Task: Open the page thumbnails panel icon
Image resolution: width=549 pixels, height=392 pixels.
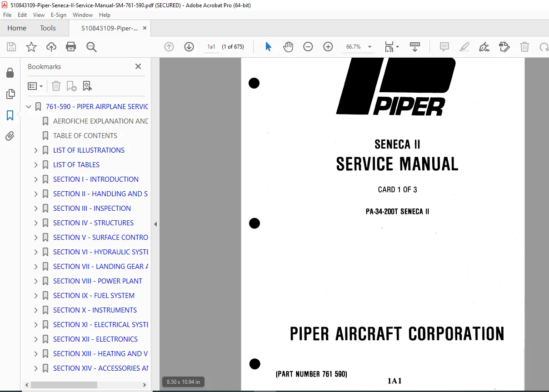Action: 10,94
